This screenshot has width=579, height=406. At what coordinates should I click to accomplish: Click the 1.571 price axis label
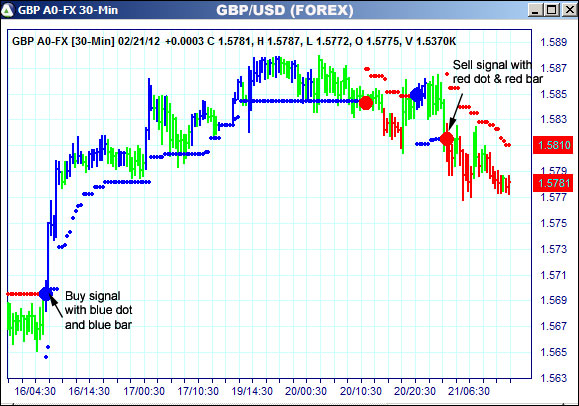coord(553,275)
